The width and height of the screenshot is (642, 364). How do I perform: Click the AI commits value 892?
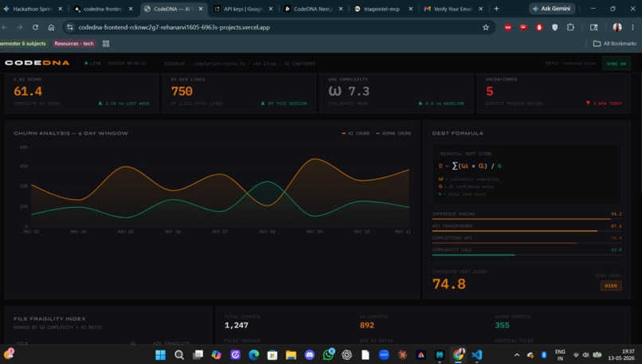(367, 325)
